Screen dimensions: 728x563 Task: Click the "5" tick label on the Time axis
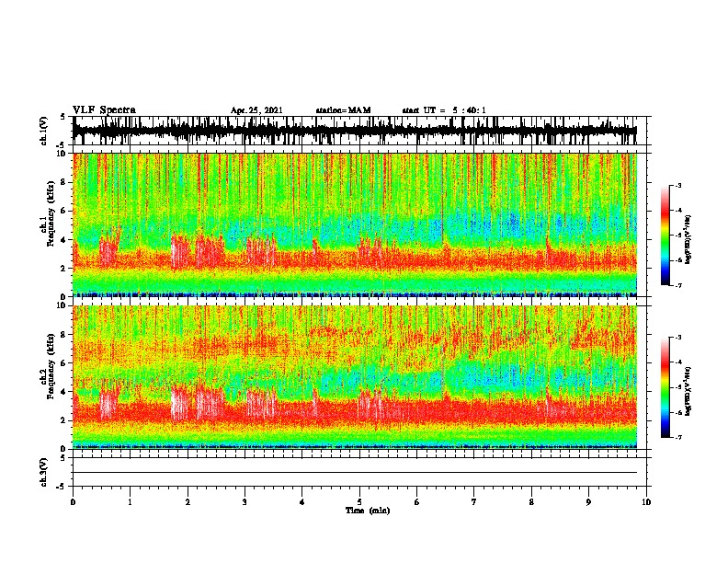coord(359,502)
